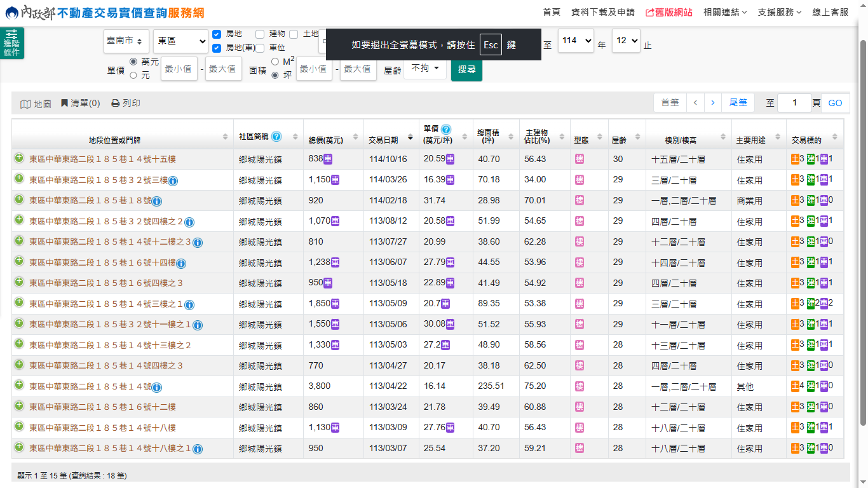Open the 清單 bookmark list icon
This screenshot has width=868, height=488.
pos(64,103)
